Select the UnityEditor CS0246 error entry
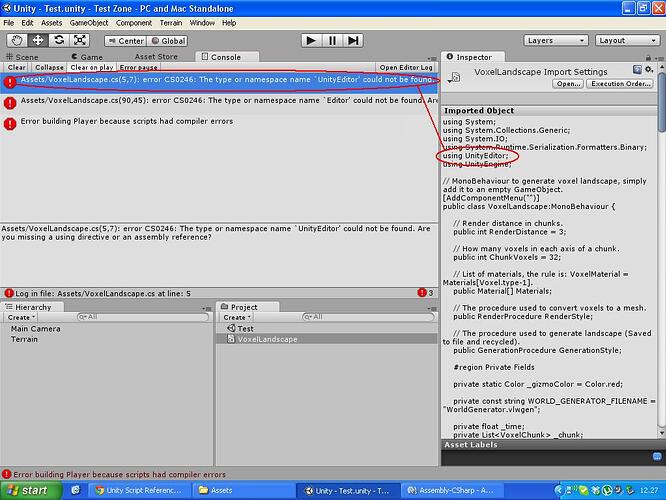 [x=219, y=82]
